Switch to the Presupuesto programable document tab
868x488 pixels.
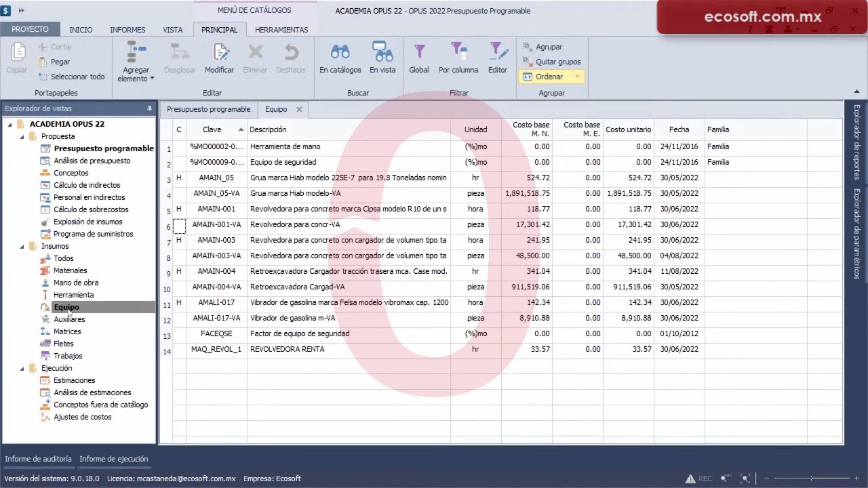[209, 109]
